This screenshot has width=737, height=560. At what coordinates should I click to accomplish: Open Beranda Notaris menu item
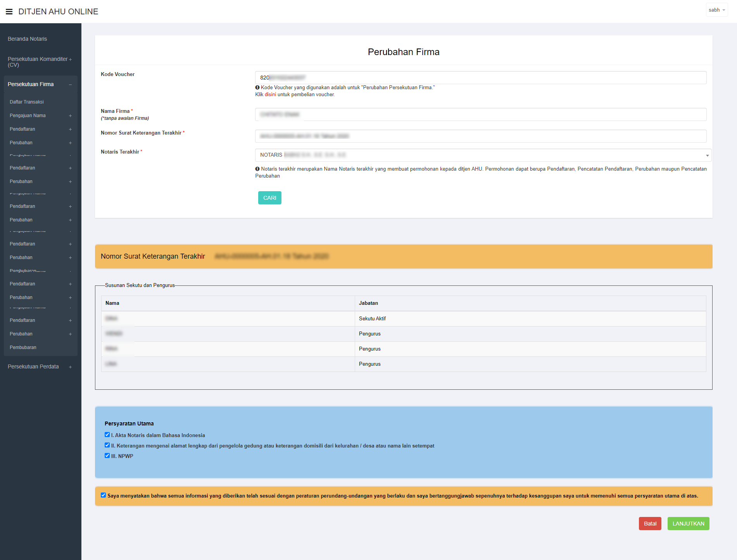tap(27, 39)
